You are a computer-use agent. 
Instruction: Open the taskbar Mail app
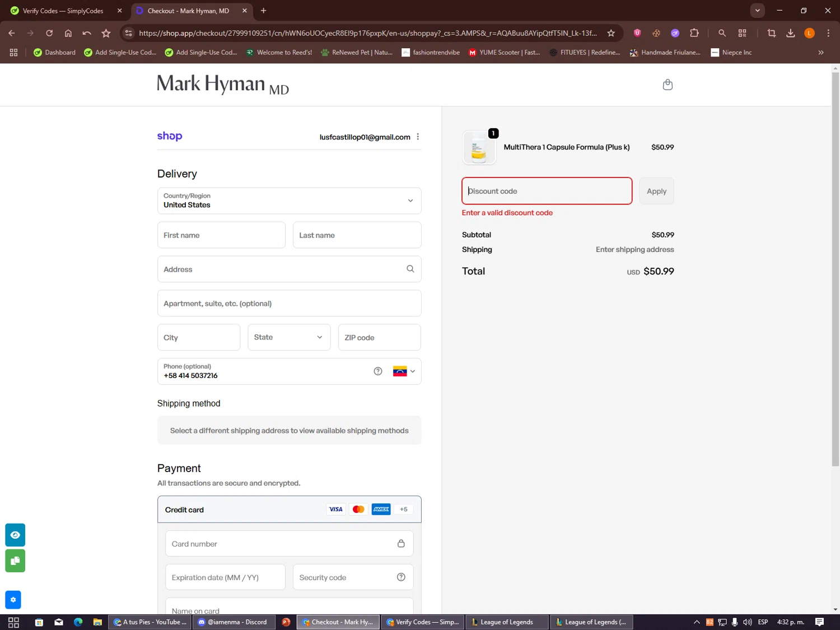coord(59,622)
